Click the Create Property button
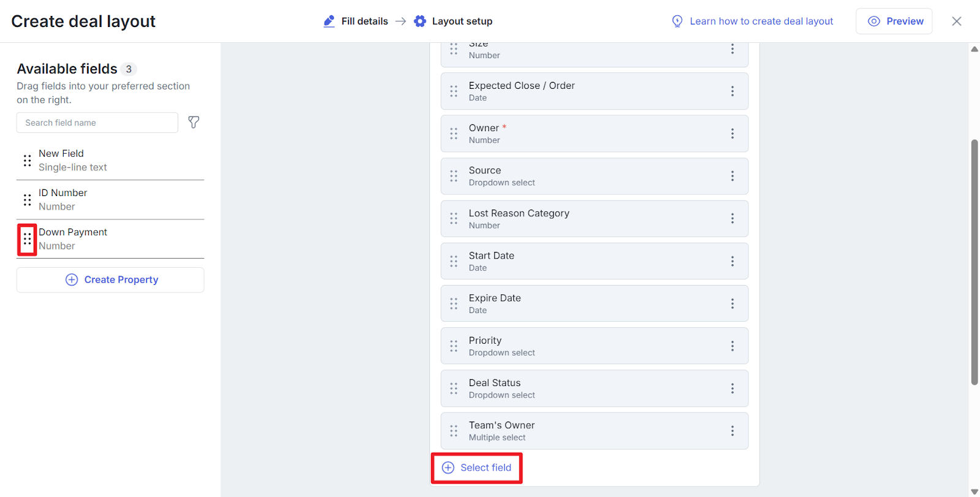This screenshot has height=497, width=980. (110, 280)
